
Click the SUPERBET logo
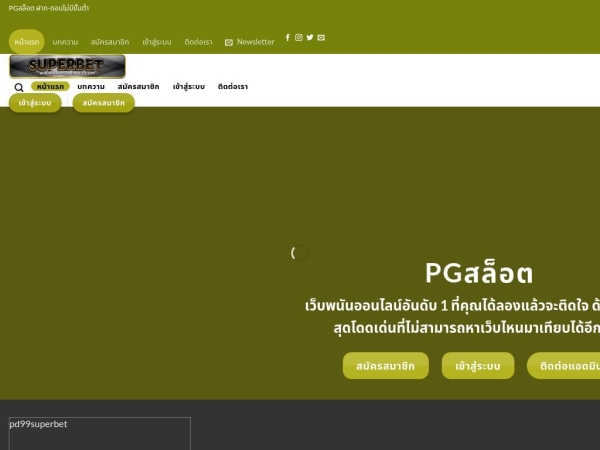click(x=67, y=67)
